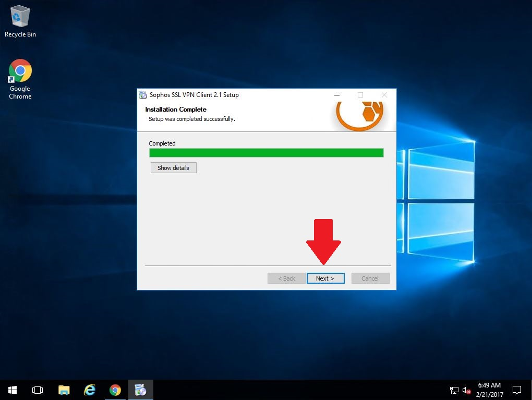The height and width of the screenshot is (400, 532).
Task: Open the Action Center notifications icon
Action: (517, 390)
